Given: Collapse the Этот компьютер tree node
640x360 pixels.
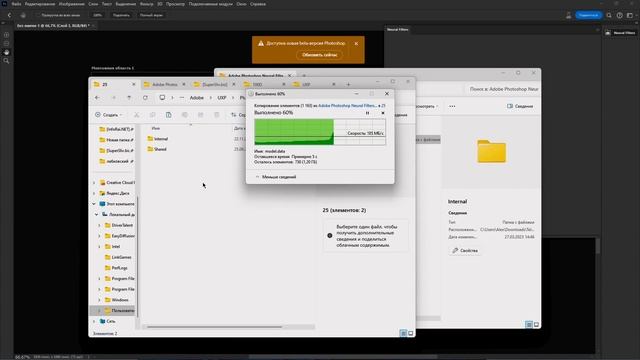Looking at the screenshot, I should 94,204.
